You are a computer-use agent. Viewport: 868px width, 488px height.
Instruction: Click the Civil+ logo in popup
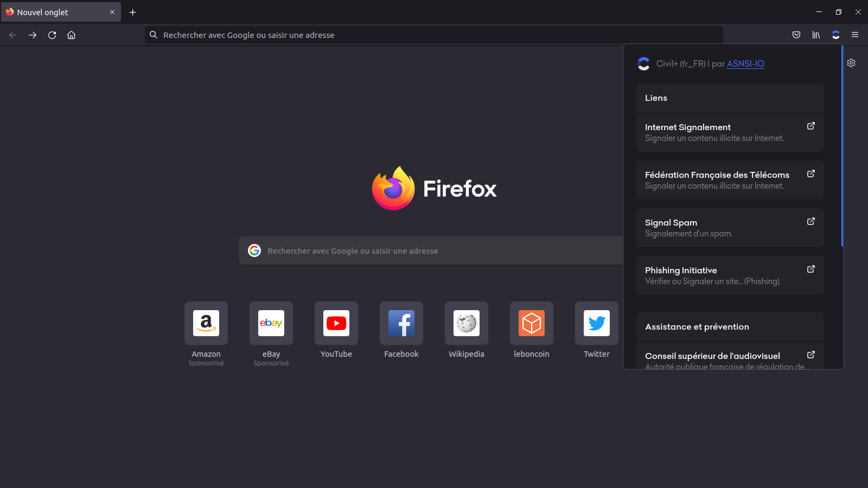643,63
